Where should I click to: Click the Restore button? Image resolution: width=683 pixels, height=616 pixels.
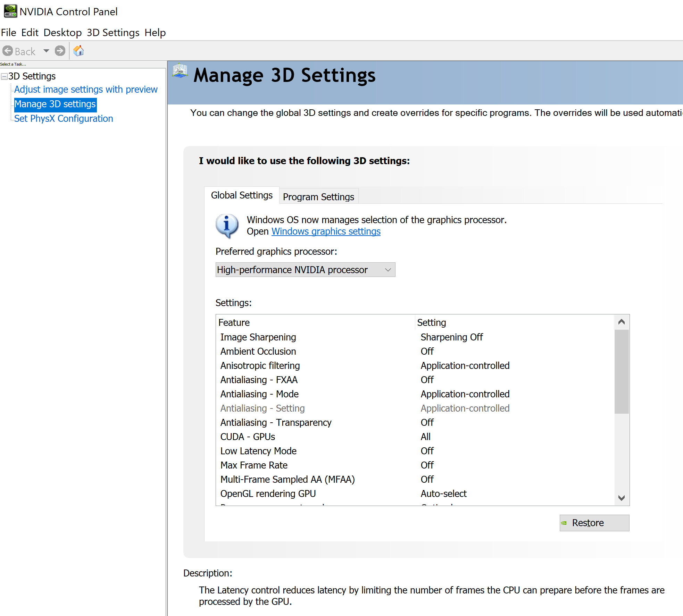(x=594, y=523)
